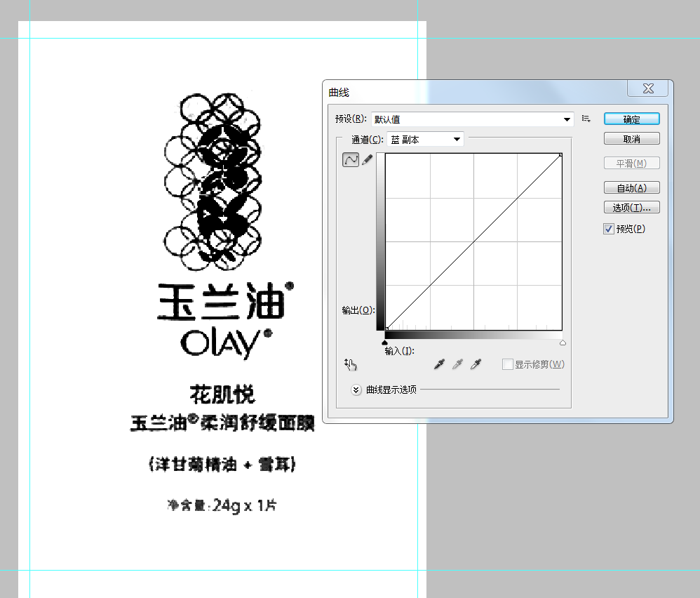
Task: Pick the black point eyedropper
Action: click(x=439, y=364)
